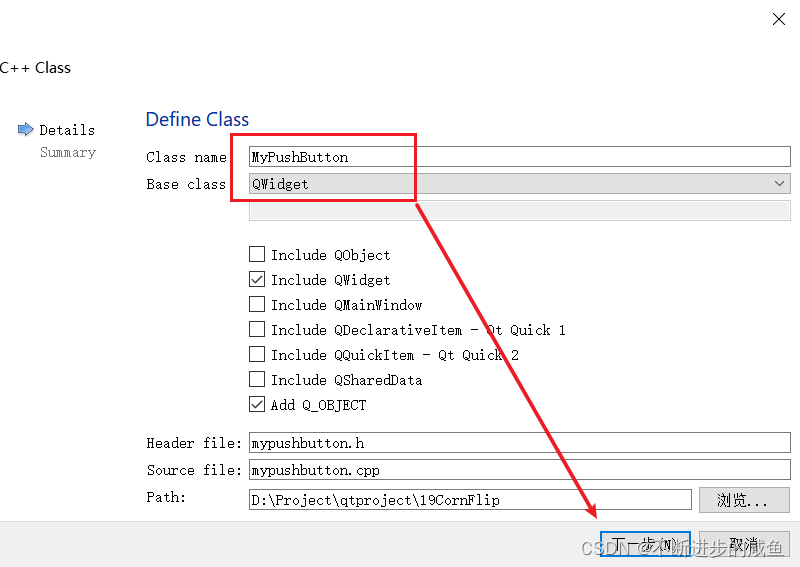This screenshot has width=800, height=567.
Task: Click the Define Class heading
Action: (197, 119)
